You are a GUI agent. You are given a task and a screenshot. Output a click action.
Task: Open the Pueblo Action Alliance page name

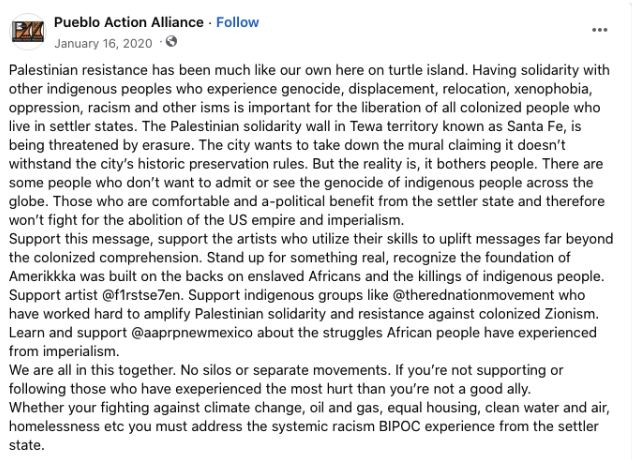click(129, 22)
